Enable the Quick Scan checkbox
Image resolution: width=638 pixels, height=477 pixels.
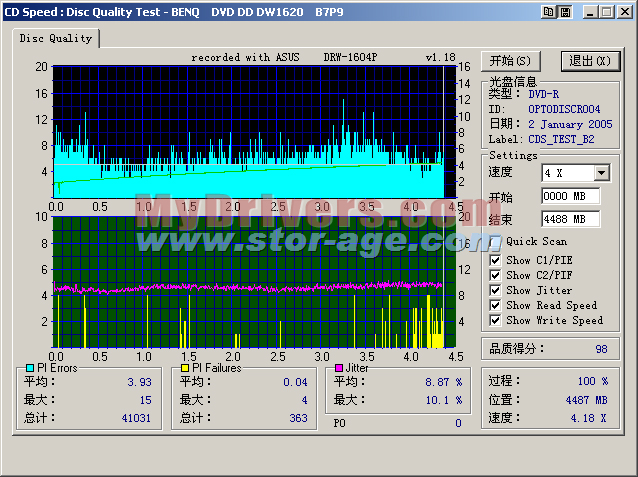pyautogui.click(x=496, y=241)
